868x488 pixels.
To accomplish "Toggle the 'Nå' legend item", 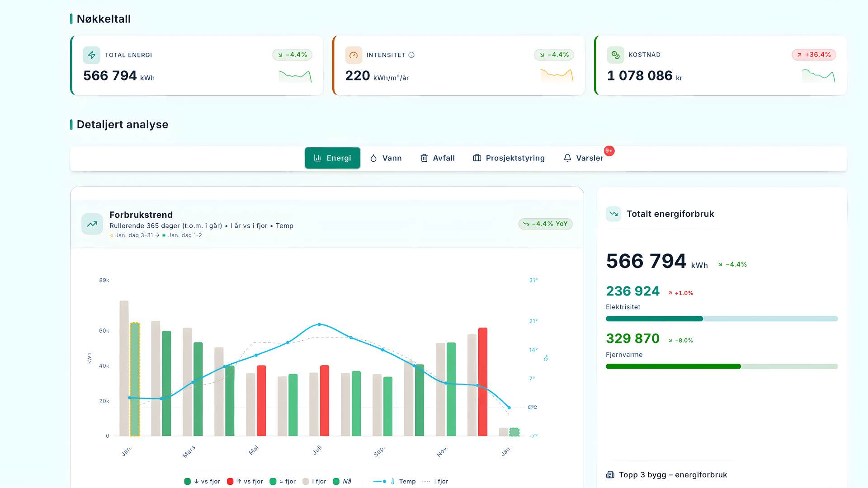I will point(342,481).
